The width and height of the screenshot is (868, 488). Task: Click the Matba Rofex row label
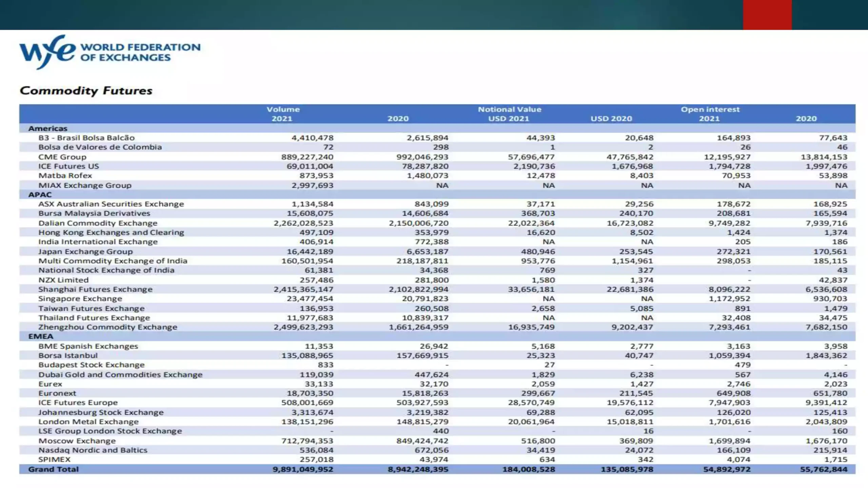pos(65,176)
